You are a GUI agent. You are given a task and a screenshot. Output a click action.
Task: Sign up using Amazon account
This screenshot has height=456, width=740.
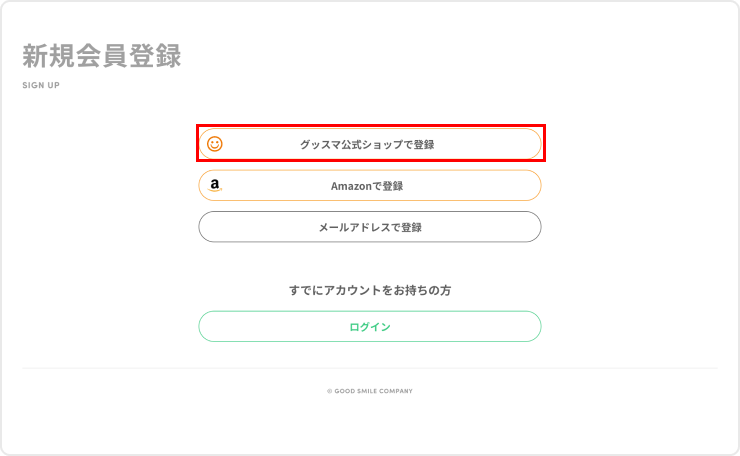[369, 186]
